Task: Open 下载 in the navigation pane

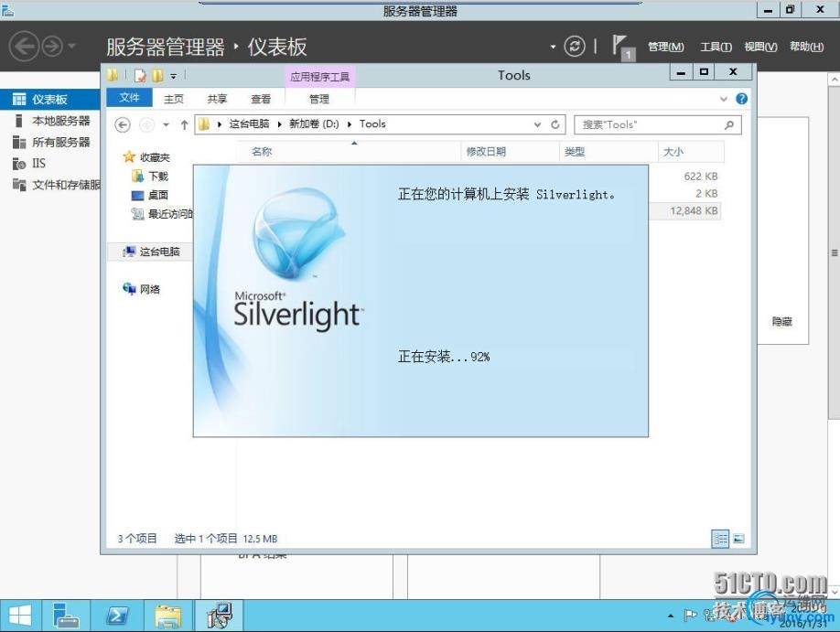Action: pyautogui.click(x=150, y=177)
